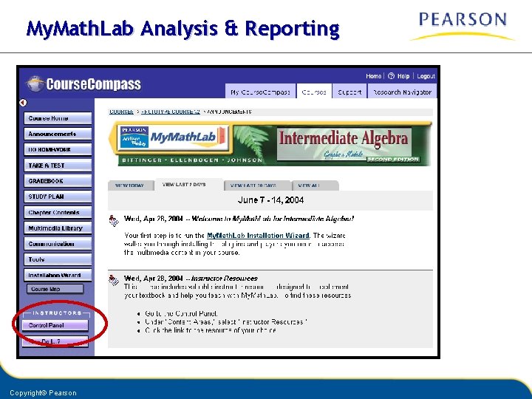532x399 pixels.
Task: Click the 'Instructor Resources' announcement title
Action: (225, 279)
